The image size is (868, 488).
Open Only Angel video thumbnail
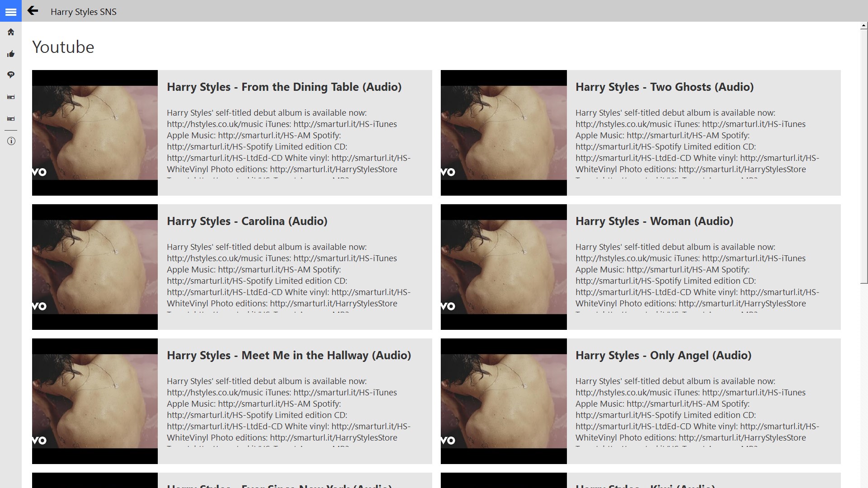504,401
